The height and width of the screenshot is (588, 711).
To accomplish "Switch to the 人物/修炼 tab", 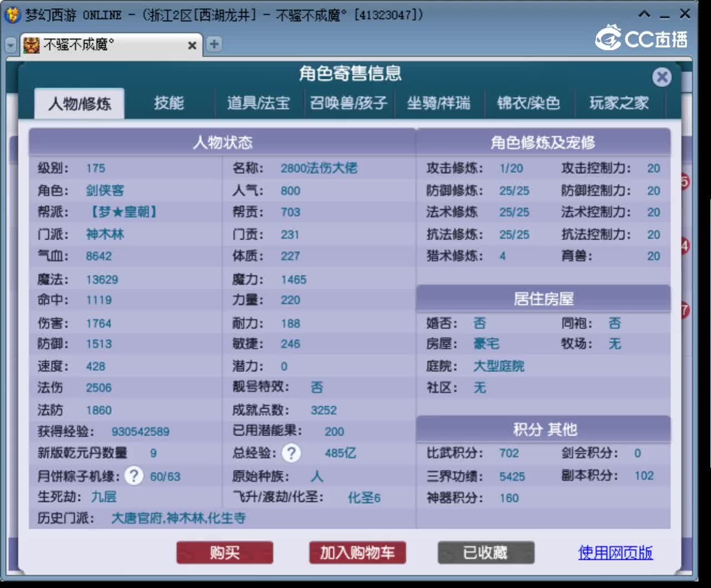I will [x=79, y=103].
